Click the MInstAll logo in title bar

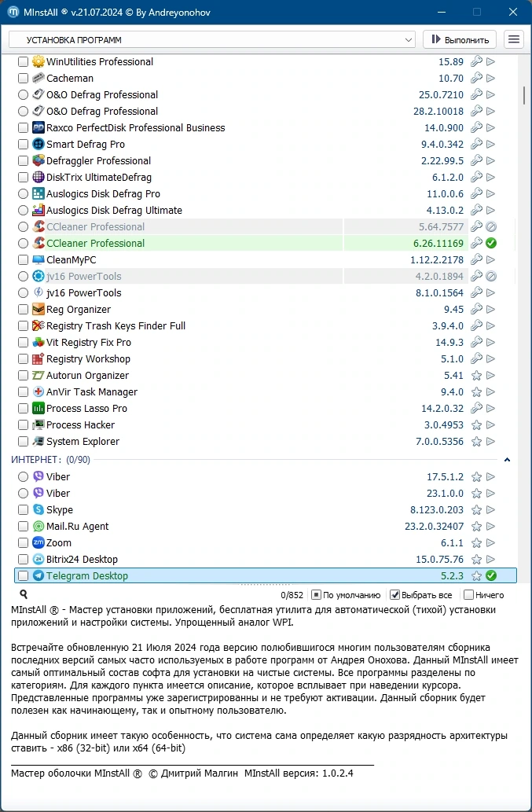pyautogui.click(x=13, y=12)
